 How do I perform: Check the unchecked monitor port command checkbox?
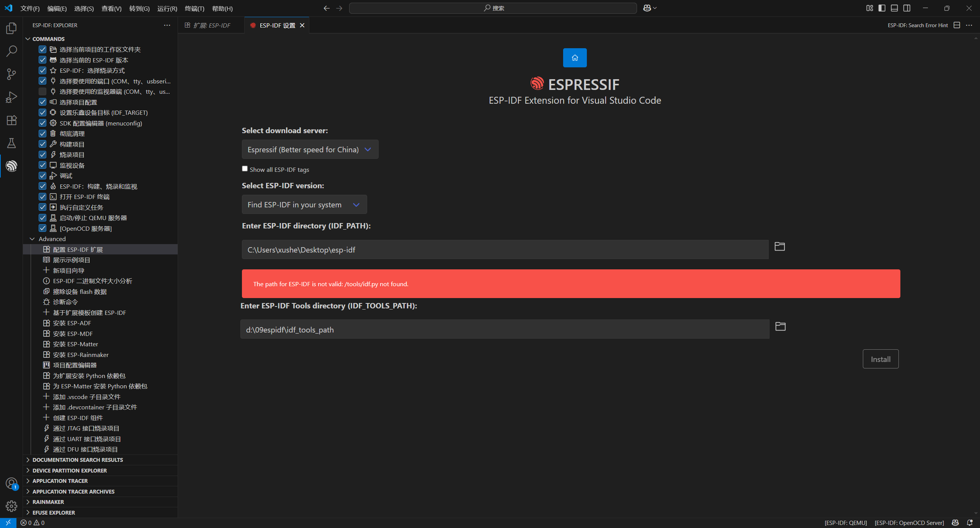(42, 91)
